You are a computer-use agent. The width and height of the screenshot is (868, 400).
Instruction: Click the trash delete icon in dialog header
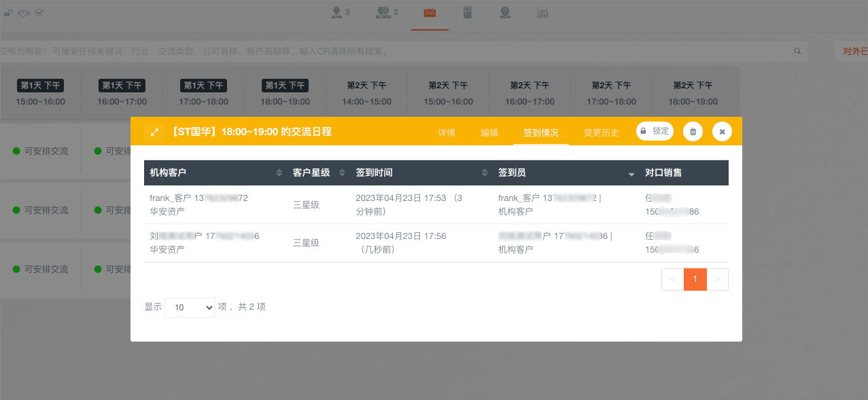693,132
